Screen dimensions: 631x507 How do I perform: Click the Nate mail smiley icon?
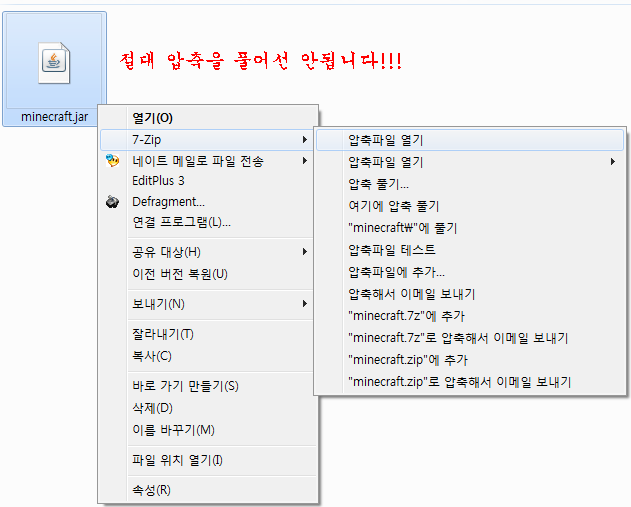112,161
